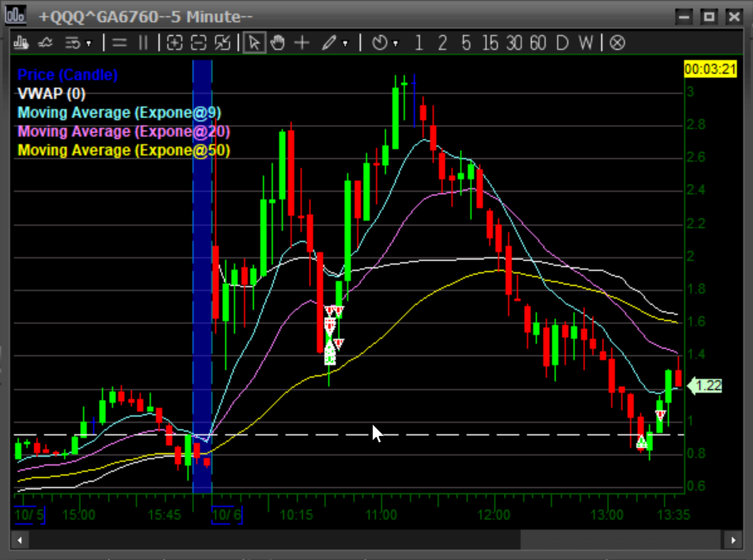This screenshot has height=560, width=753.
Task: Click the chart settings list icon
Action: tap(73, 42)
